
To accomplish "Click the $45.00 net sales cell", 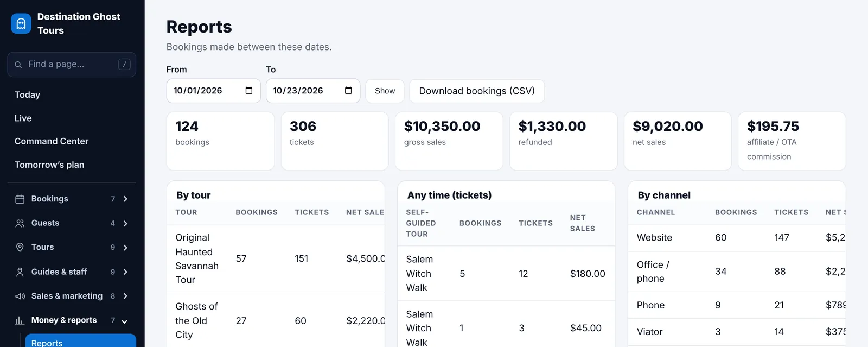I will tap(586, 328).
